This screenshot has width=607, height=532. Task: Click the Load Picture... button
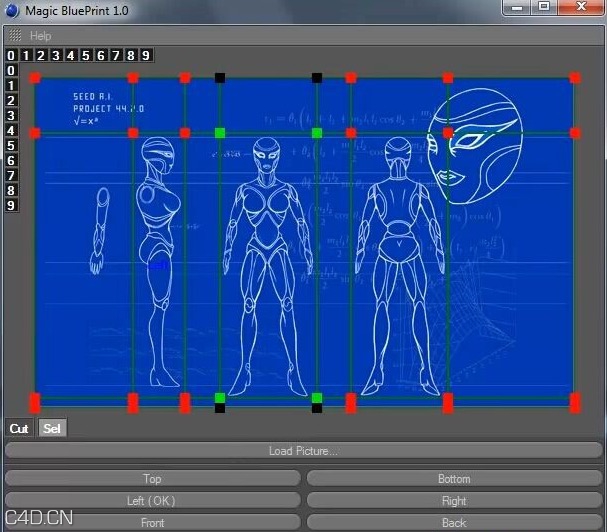point(303,451)
